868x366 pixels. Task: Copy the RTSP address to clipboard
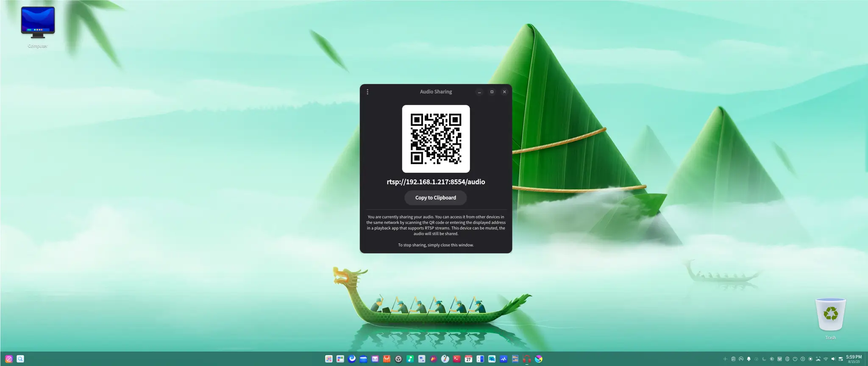(435, 198)
